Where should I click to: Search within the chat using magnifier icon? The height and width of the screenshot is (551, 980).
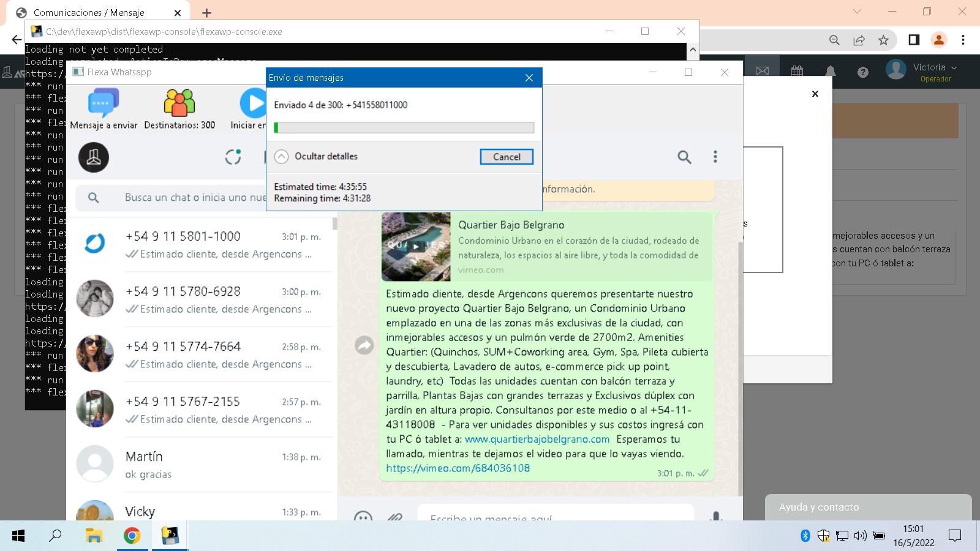(684, 157)
